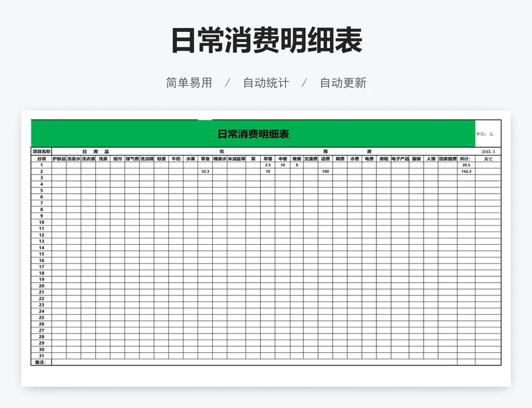Click the 交通费 column header
The height and width of the screenshot is (408, 532).
click(311, 158)
